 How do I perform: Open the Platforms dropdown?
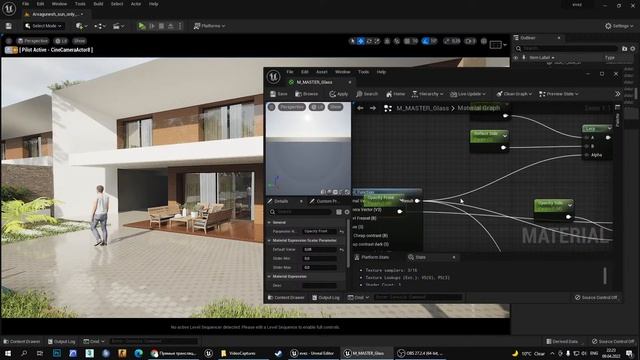tap(209, 26)
